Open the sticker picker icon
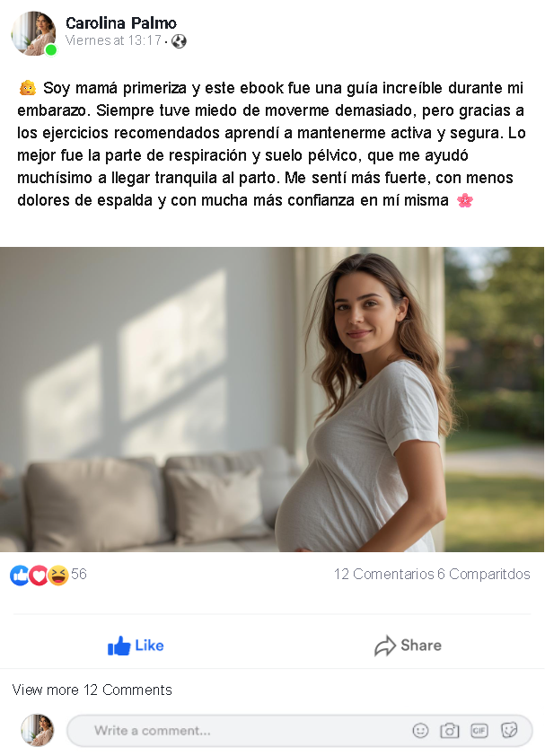Screen dimensions: 545x756 [509, 731]
